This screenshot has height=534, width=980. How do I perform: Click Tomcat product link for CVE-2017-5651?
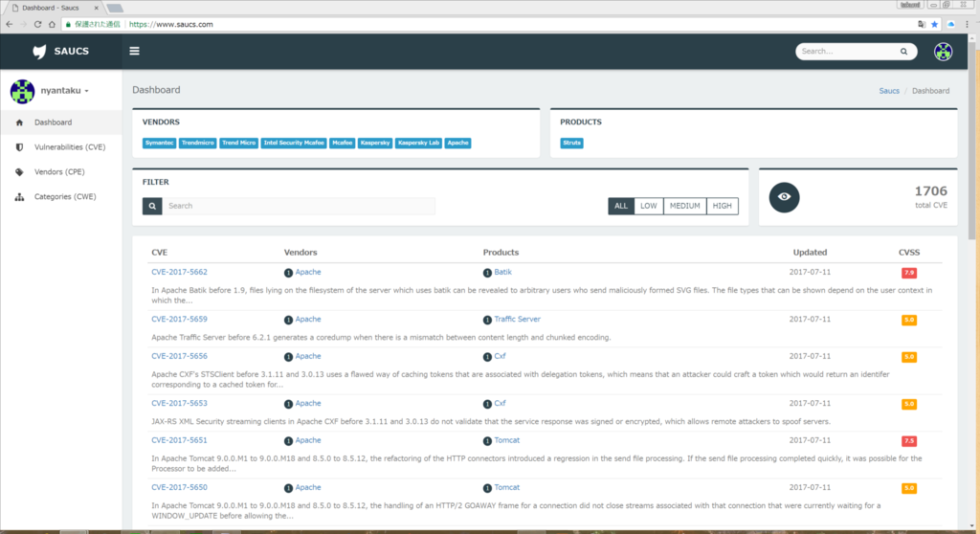click(507, 440)
